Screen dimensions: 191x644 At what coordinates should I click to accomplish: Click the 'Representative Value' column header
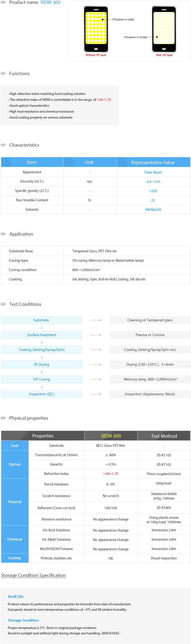click(153, 162)
